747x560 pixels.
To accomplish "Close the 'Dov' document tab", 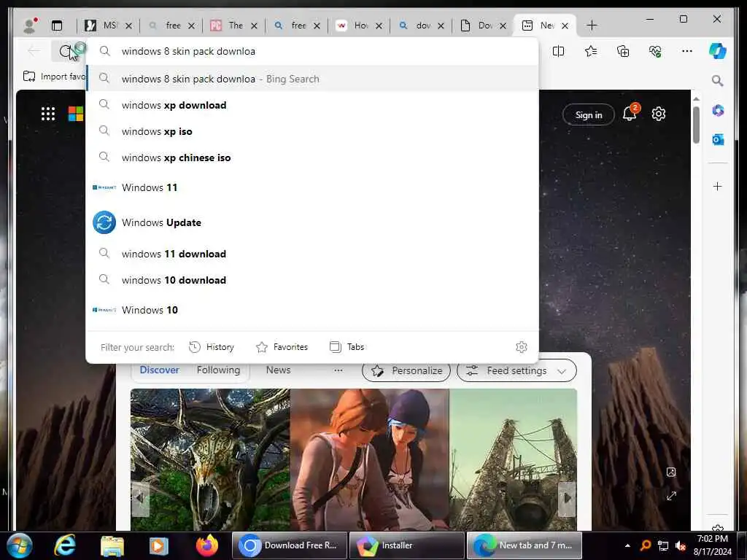I will pyautogui.click(x=503, y=26).
